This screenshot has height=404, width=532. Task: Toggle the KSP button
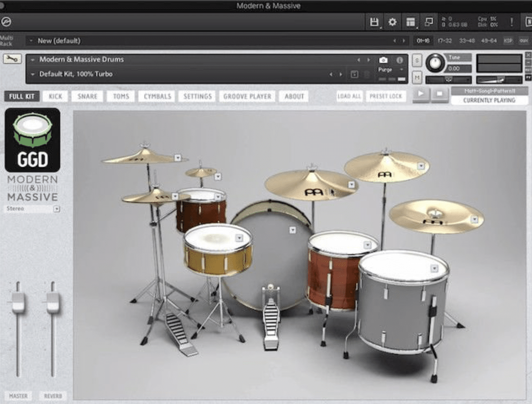pyautogui.click(x=508, y=41)
